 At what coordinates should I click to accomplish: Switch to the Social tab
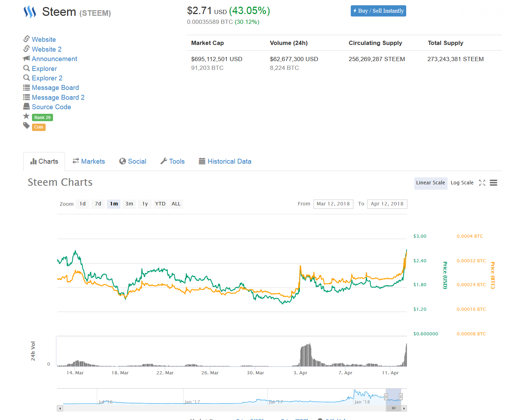[133, 162]
